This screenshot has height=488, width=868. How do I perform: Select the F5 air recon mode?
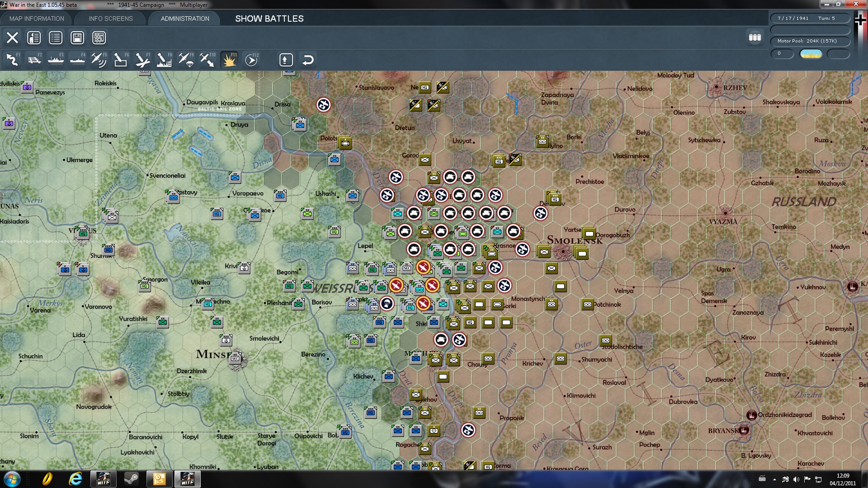coord(99,60)
